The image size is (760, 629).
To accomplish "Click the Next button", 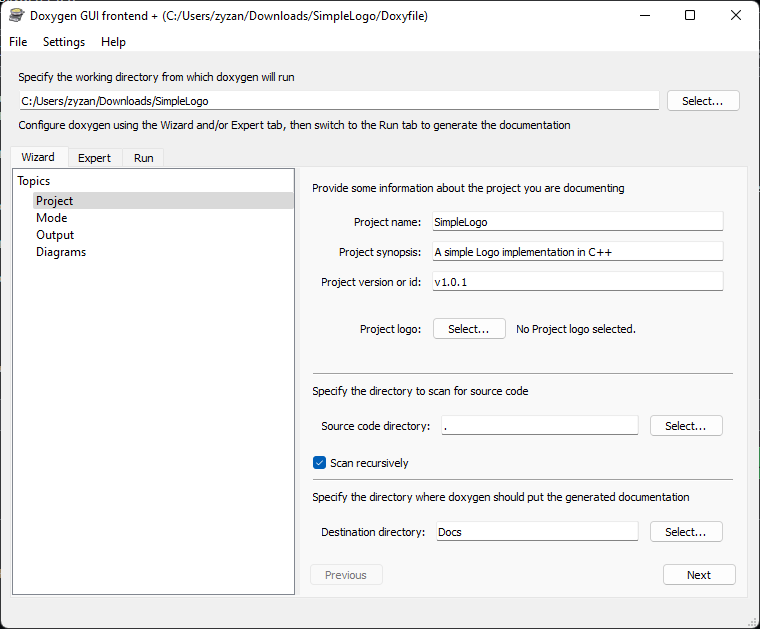I will (x=699, y=575).
